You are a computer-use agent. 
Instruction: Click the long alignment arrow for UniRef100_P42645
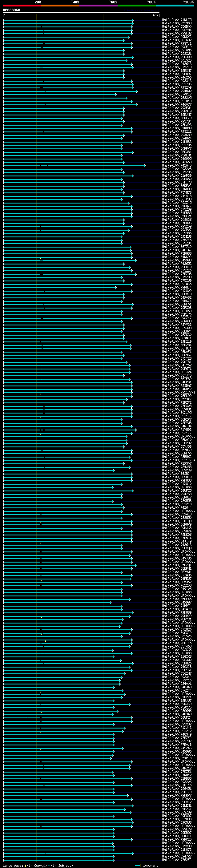(74, 166)
